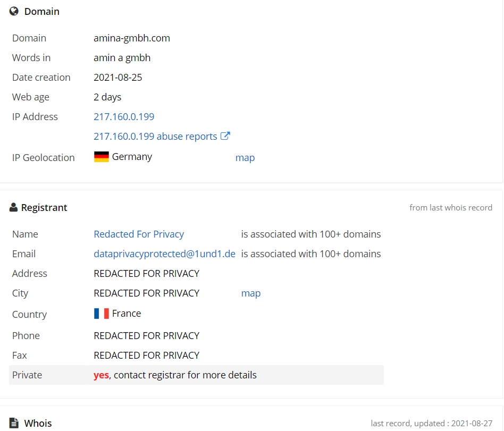Click 'last record, updated' date text
This screenshot has height=431, width=504.
click(431, 423)
